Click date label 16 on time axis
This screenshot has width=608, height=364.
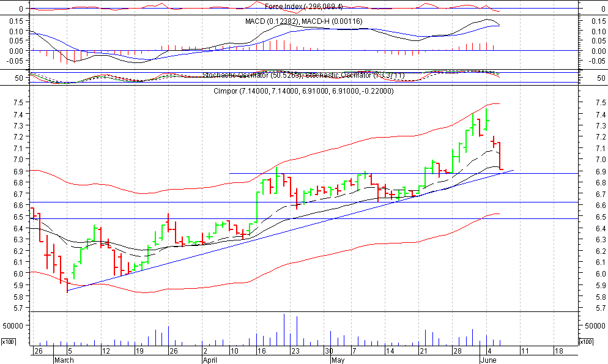pyautogui.click(x=262, y=351)
